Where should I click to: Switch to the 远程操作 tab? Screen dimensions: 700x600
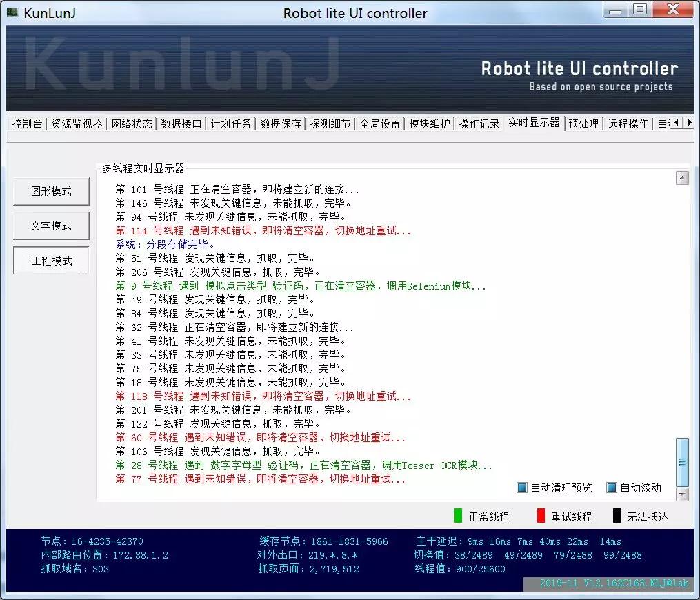click(628, 124)
